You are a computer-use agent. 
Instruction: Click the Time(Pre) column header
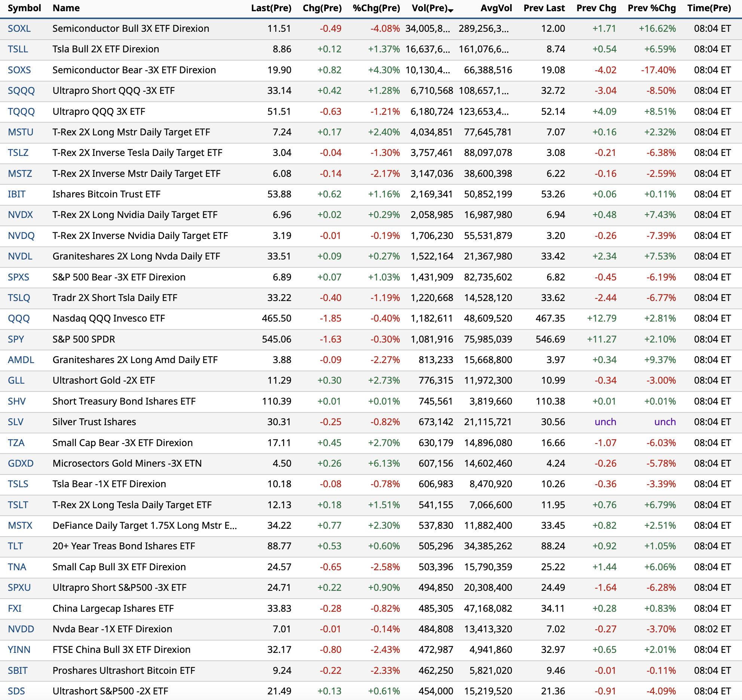709,8
